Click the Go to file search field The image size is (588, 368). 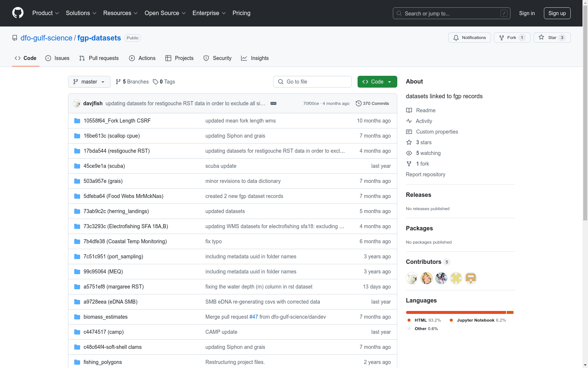point(312,82)
